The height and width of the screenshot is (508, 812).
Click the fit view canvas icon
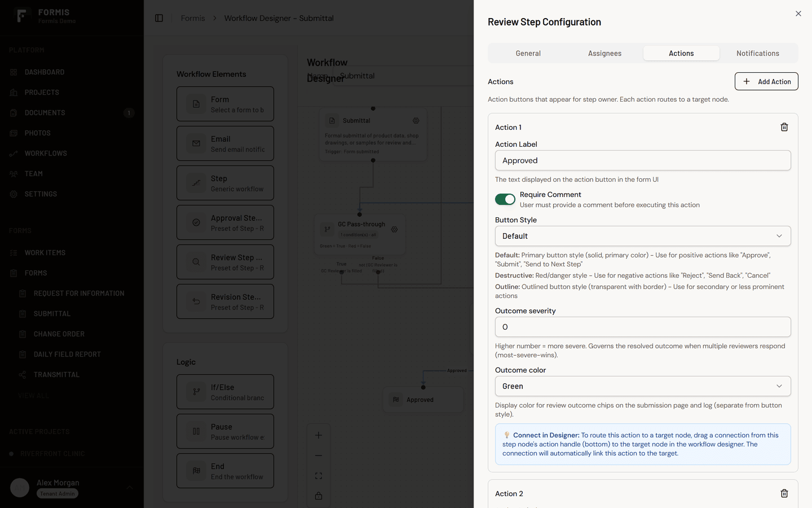(319, 476)
